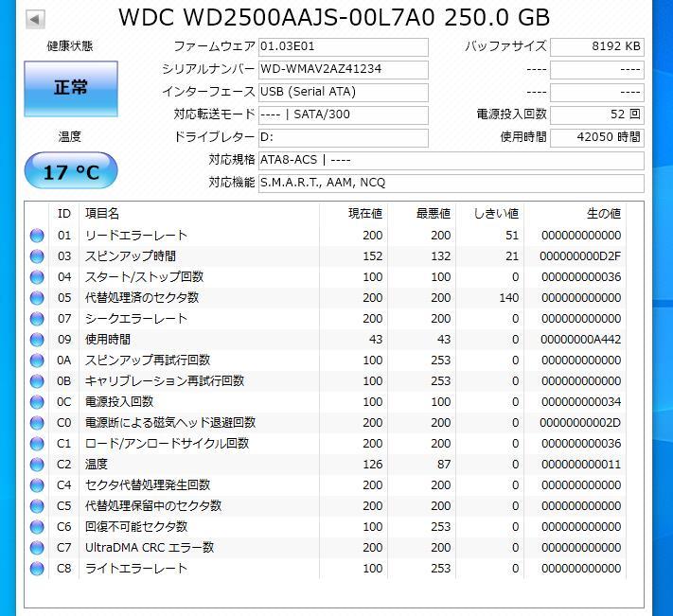Click the status orb for ID C6 回復不可能セクタ数
Viewport: 673px width, 616px height.
point(37,527)
